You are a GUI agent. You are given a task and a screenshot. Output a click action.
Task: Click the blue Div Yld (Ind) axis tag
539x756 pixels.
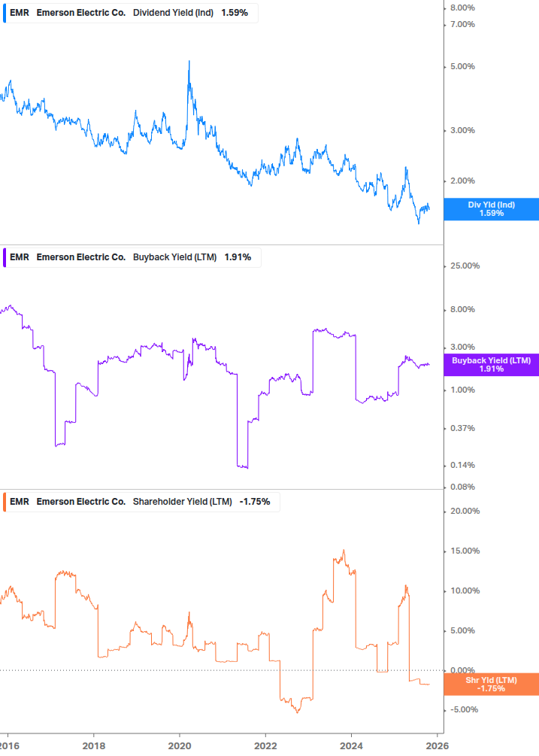[491, 208]
